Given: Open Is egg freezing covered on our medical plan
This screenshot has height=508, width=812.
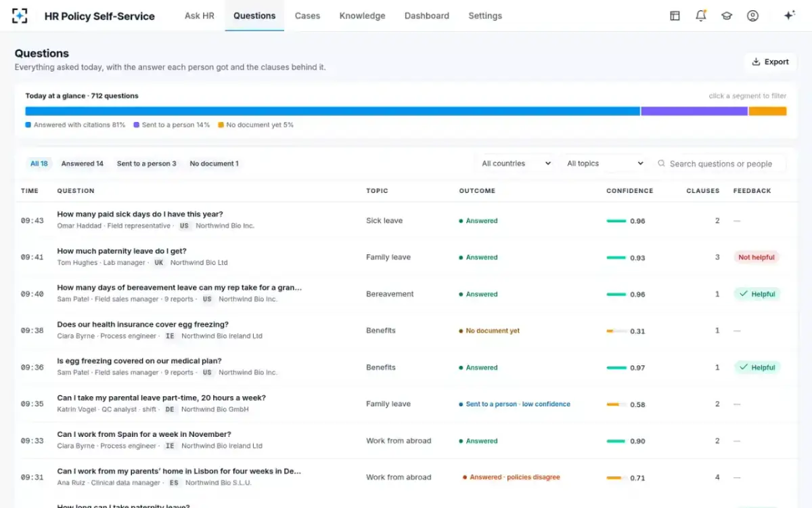Looking at the screenshot, I should 139,361.
